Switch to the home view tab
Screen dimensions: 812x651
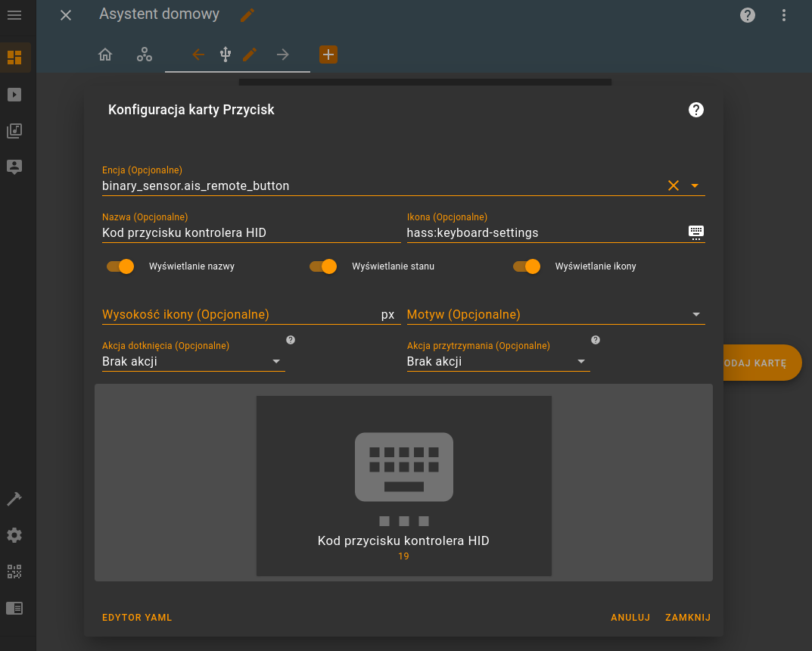[105, 55]
